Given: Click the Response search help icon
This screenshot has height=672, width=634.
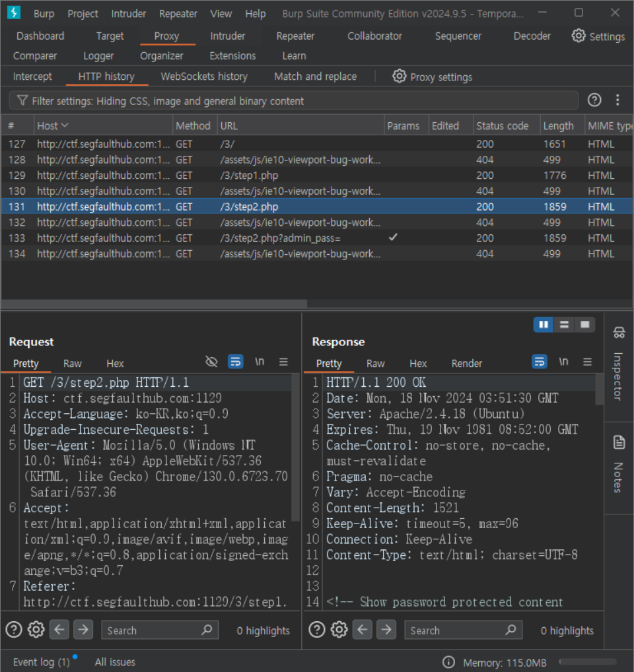Looking at the screenshot, I should point(317,630).
